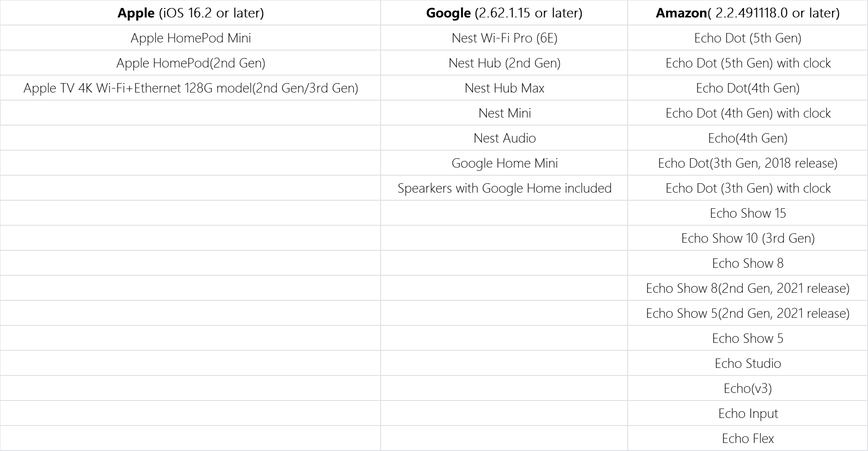The image size is (868, 451).
Task: Click the Nest Hub Max cell
Action: (504, 88)
